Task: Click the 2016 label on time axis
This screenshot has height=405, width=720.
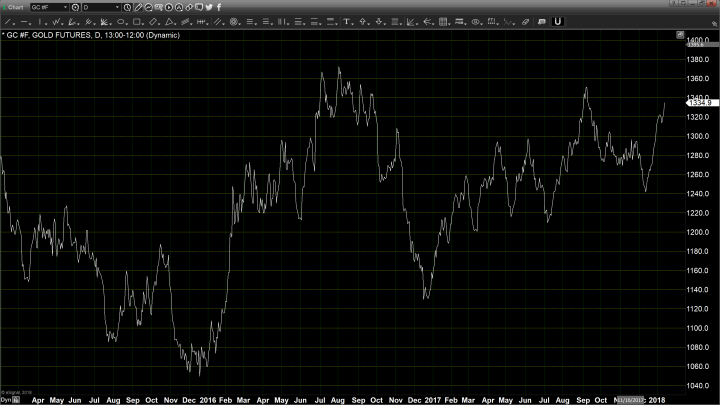Action: click(x=208, y=400)
